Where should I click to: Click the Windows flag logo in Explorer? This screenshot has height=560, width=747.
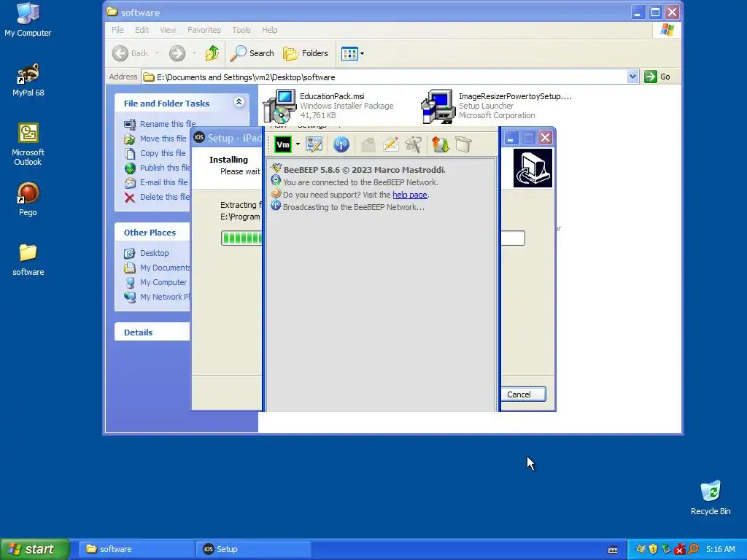coord(667,30)
